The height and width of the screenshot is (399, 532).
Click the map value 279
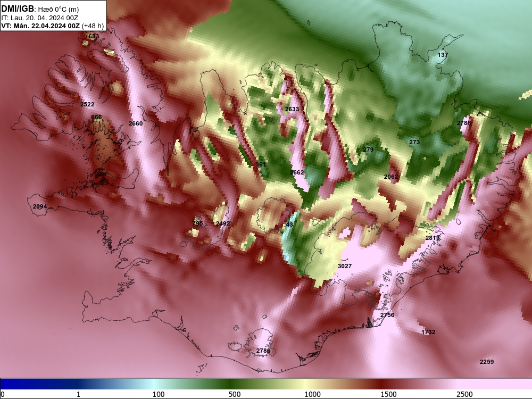368,149
